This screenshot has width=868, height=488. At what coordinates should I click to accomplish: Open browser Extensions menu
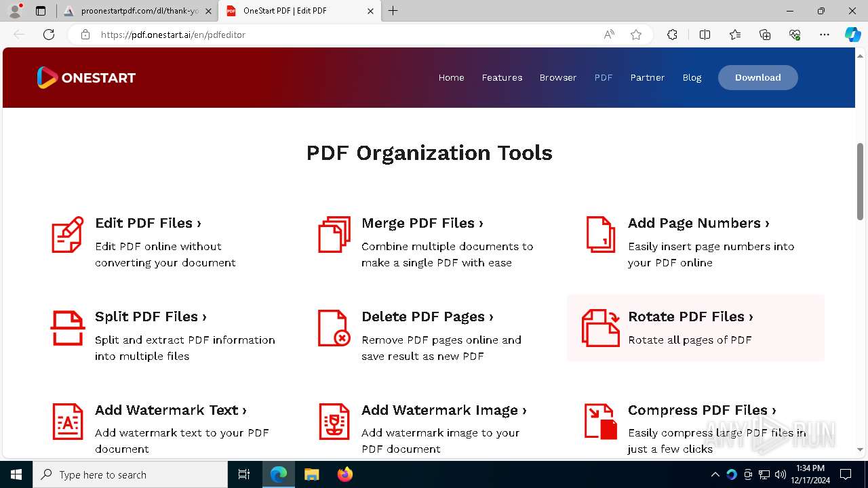point(672,35)
